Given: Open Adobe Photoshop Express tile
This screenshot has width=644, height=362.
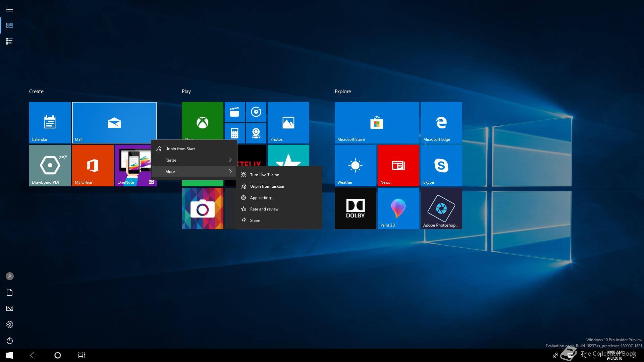Looking at the screenshot, I should [441, 208].
